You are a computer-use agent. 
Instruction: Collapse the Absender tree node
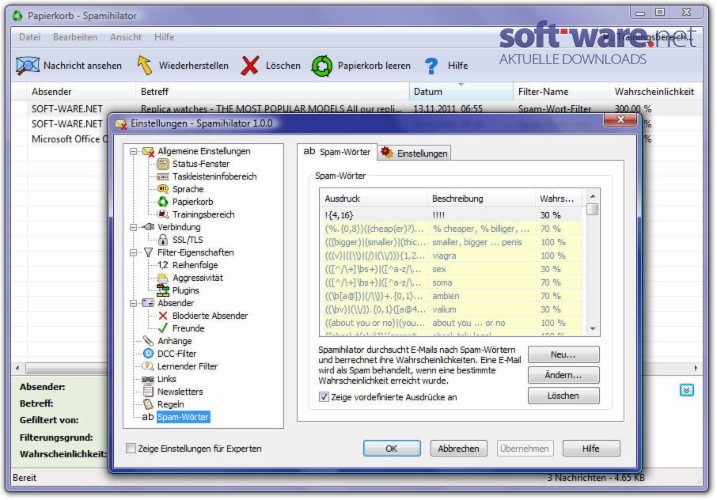coord(133,303)
